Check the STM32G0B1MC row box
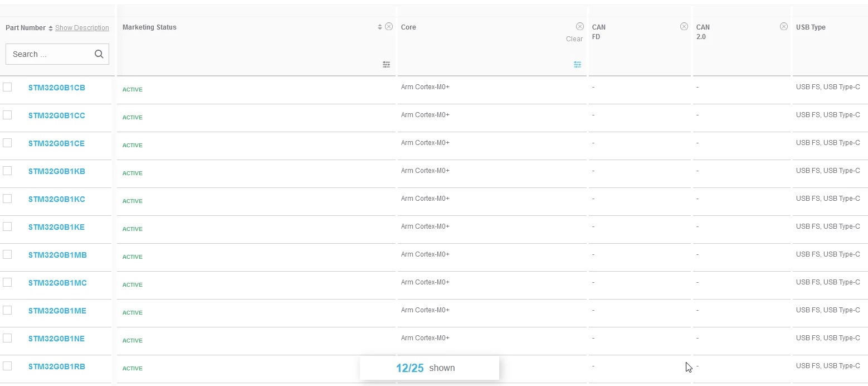The height and width of the screenshot is (386, 868). [7, 282]
